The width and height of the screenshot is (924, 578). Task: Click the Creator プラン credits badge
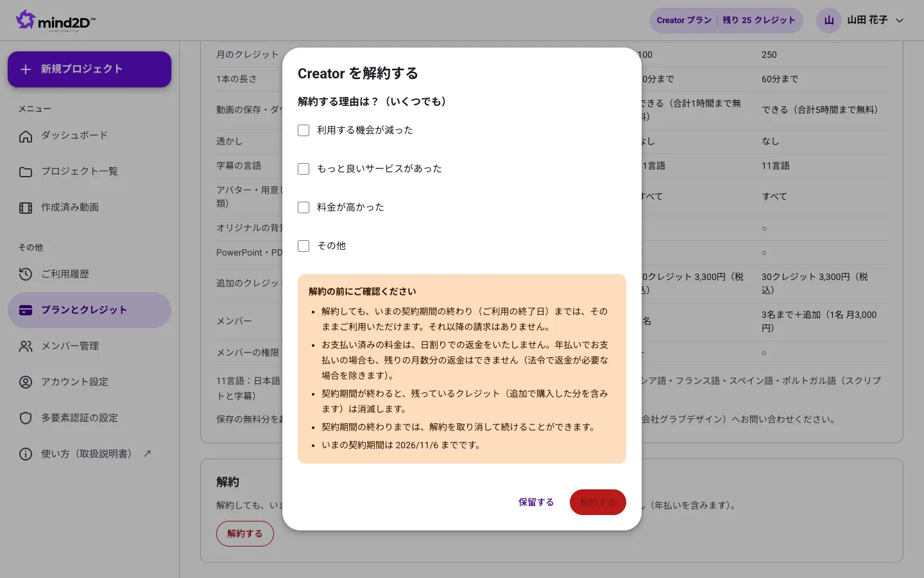726,21
